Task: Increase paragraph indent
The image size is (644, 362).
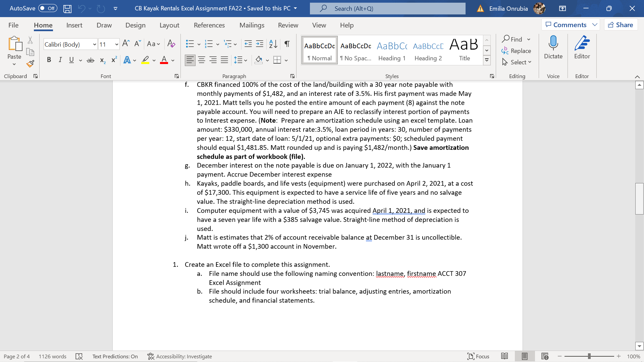Action: (260, 44)
